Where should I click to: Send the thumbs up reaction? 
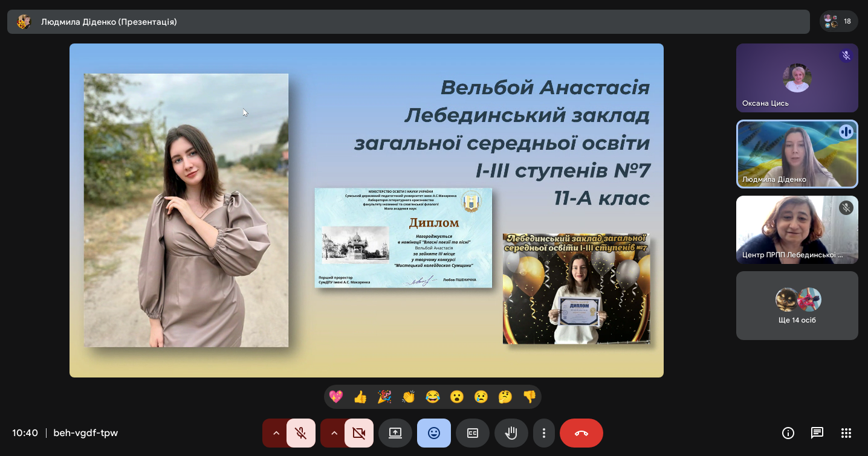point(360,397)
